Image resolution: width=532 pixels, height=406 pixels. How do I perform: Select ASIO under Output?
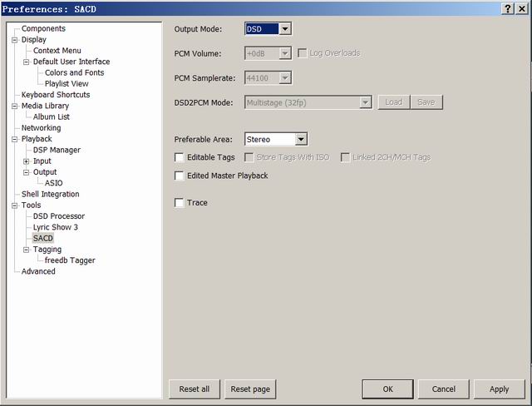[53, 183]
